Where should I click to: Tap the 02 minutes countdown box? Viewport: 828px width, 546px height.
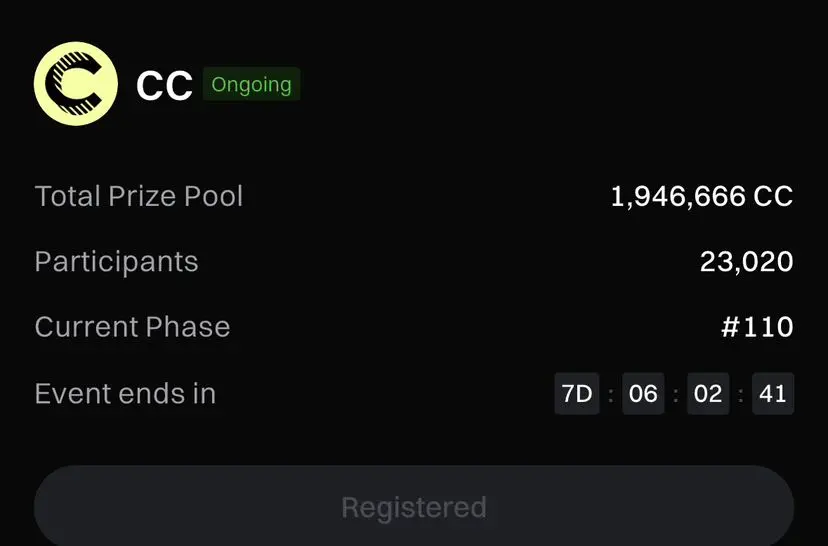point(708,393)
